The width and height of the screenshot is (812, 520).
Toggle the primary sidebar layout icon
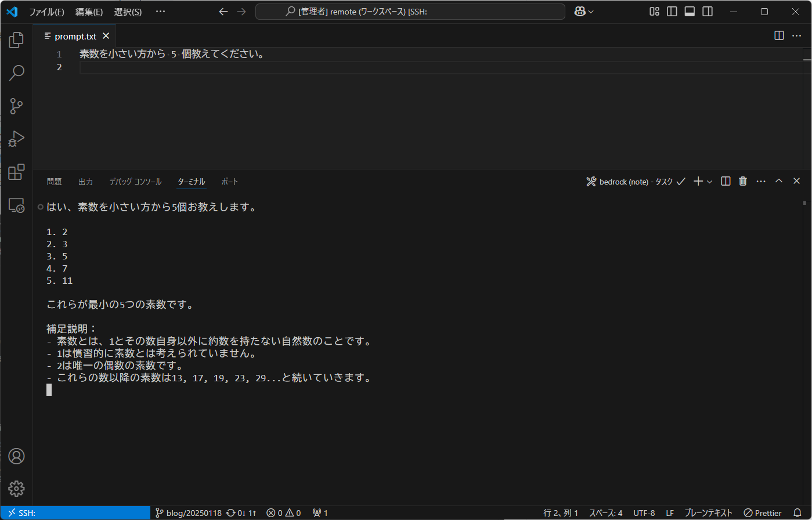click(672, 11)
